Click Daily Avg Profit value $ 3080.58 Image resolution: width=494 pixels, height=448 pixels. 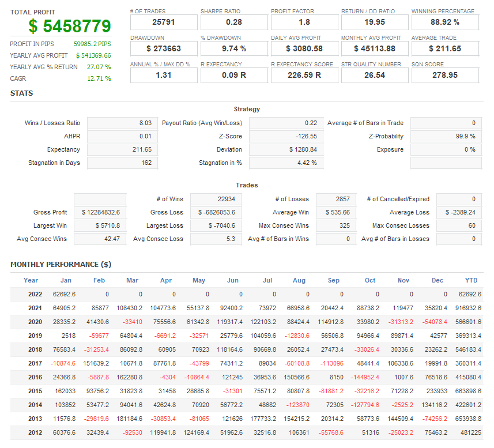(x=304, y=49)
